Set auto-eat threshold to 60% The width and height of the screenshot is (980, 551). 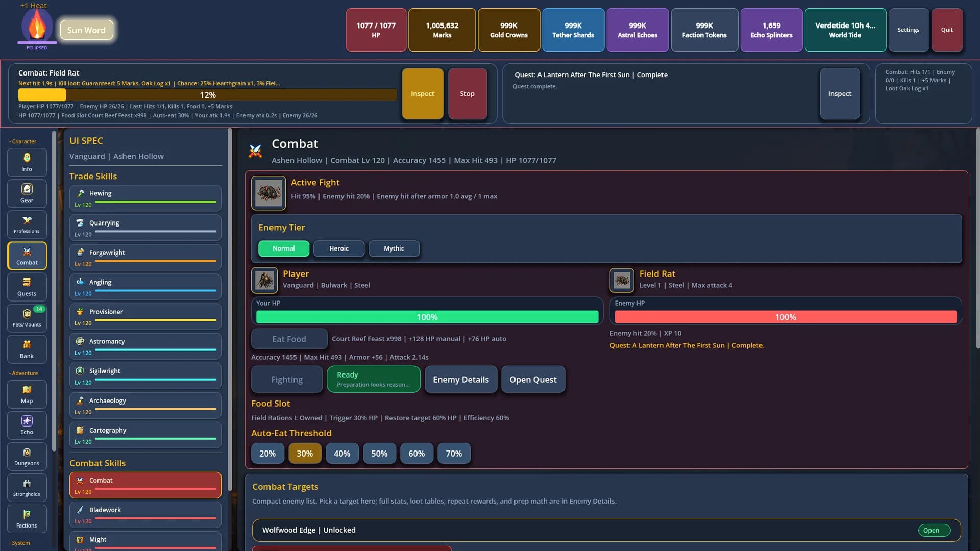[x=416, y=453]
